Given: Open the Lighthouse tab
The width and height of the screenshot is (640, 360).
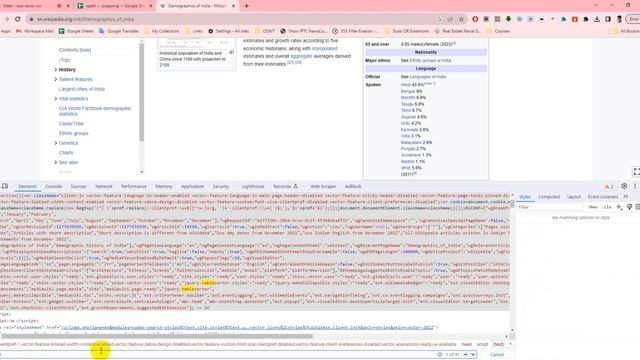Looking at the screenshot, I should pyautogui.click(x=253, y=187).
